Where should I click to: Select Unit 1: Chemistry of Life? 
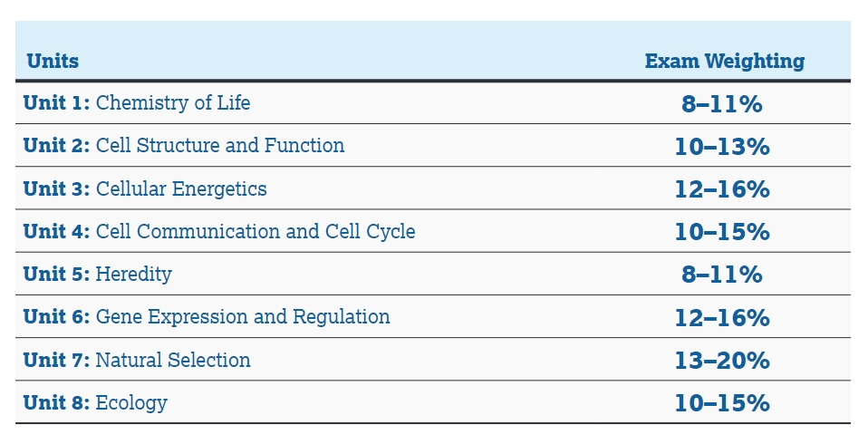click(137, 103)
